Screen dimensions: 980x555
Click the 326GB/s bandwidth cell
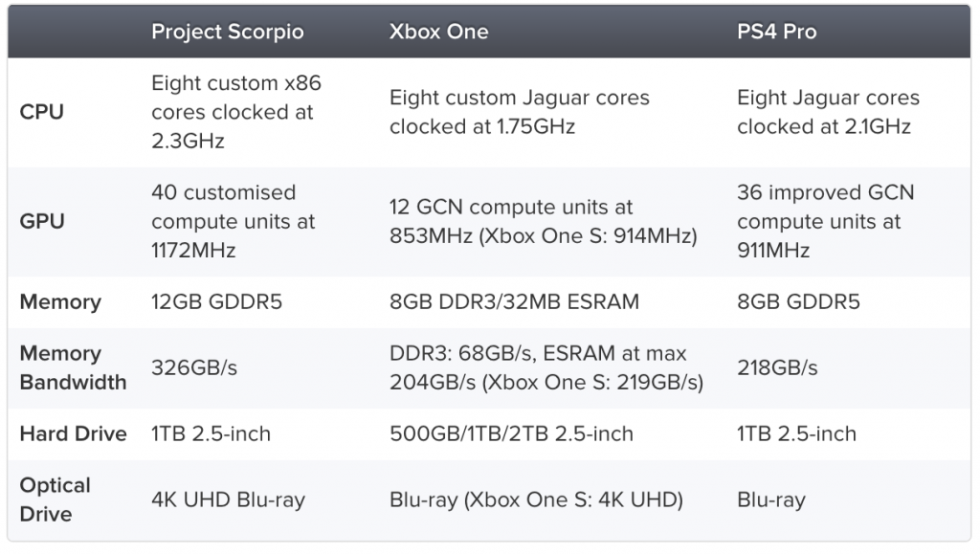194,367
